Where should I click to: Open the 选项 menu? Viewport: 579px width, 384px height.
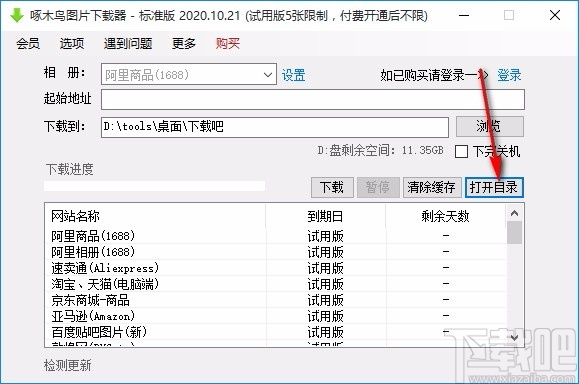tap(72, 44)
